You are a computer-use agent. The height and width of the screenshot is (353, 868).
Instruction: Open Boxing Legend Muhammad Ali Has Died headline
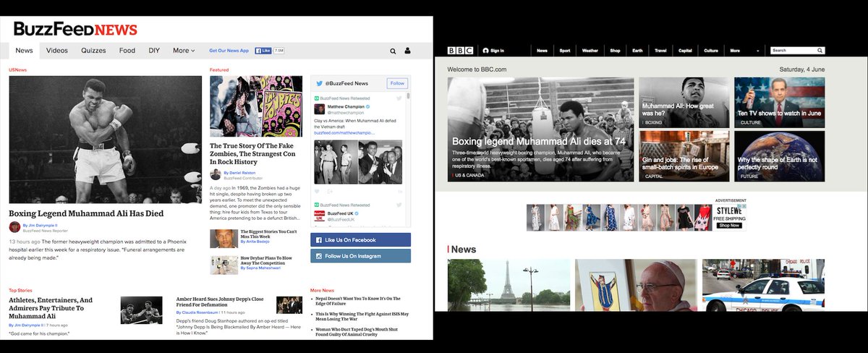click(86, 213)
